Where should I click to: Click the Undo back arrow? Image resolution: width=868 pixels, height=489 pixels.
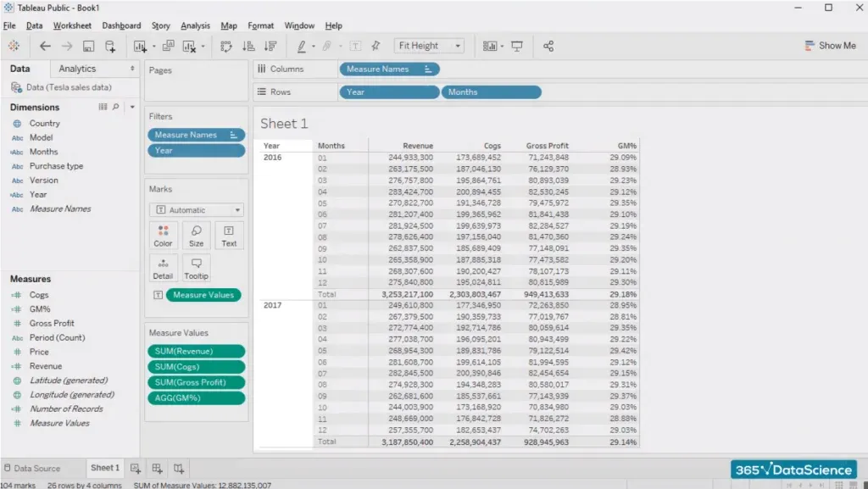tap(45, 46)
